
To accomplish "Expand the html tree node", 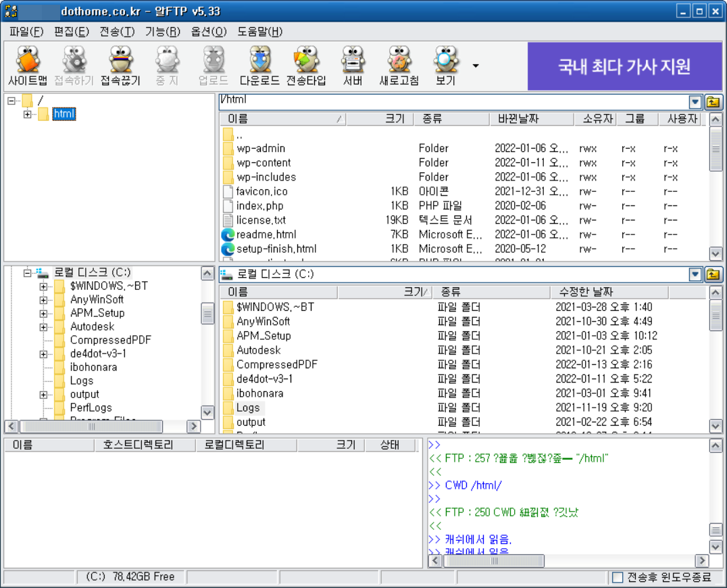I will point(27,114).
